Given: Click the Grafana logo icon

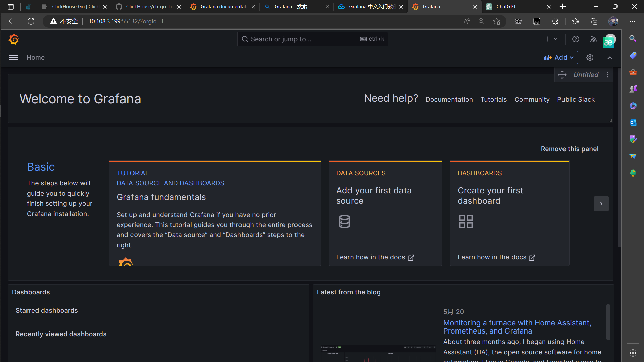Looking at the screenshot, I should pyautogui.click(x=14, y=39).
